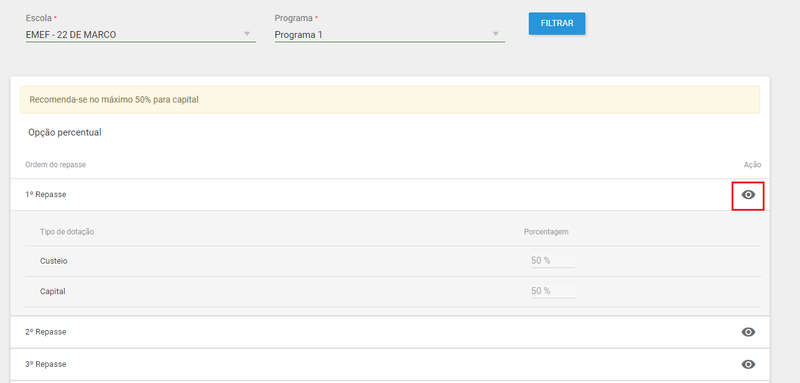This screenshot has height=383, width=800.
Task: Click the Capital row label
Action: [x=53, y=292]
